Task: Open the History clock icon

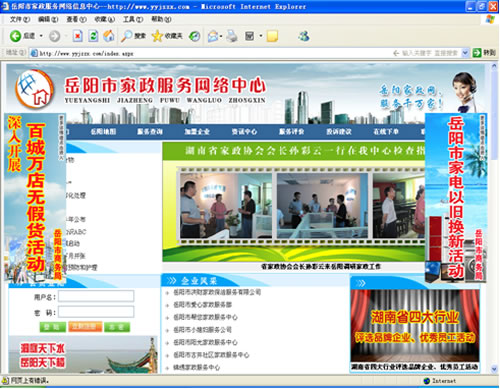Action: click(194, 36)
